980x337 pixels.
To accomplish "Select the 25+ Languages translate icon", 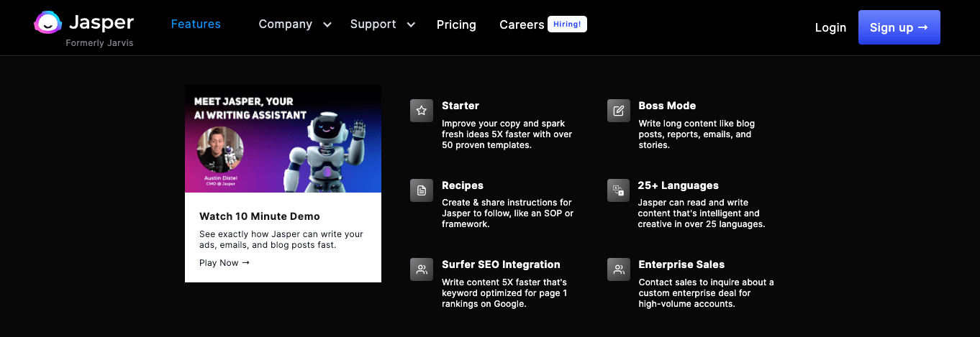I will pos(618,190).
